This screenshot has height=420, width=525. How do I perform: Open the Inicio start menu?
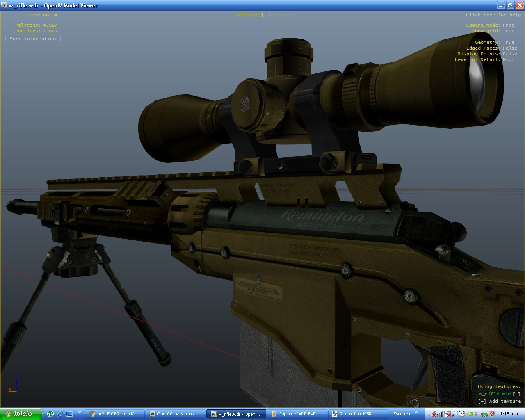coord(21,414)
